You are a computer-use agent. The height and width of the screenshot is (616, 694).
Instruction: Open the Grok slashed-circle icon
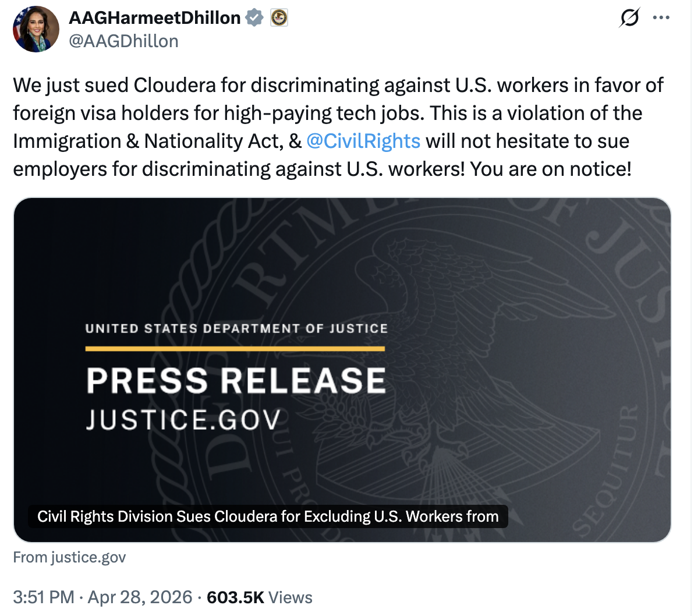629,17
